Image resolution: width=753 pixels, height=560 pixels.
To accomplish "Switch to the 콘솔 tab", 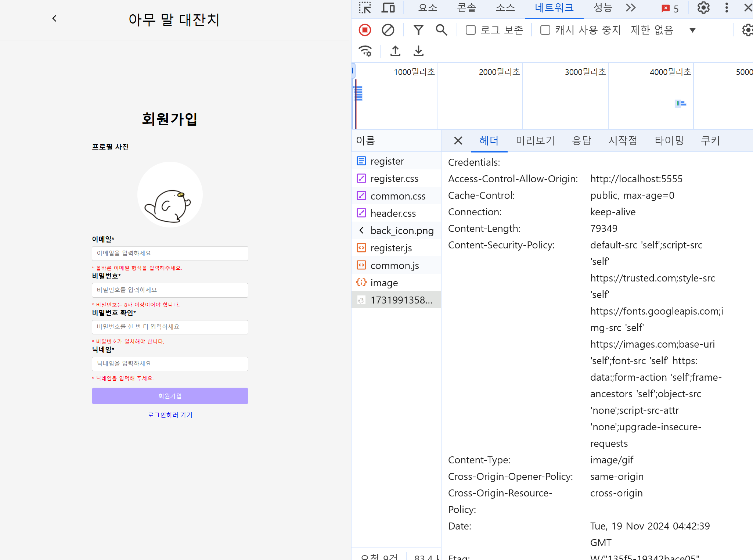I will [466, 8].
